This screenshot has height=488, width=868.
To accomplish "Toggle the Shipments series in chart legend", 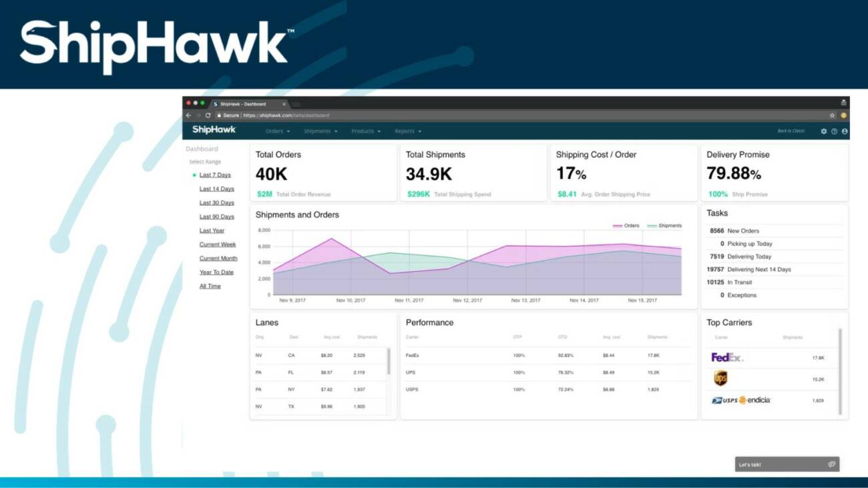I will click(x=664, y=226).
